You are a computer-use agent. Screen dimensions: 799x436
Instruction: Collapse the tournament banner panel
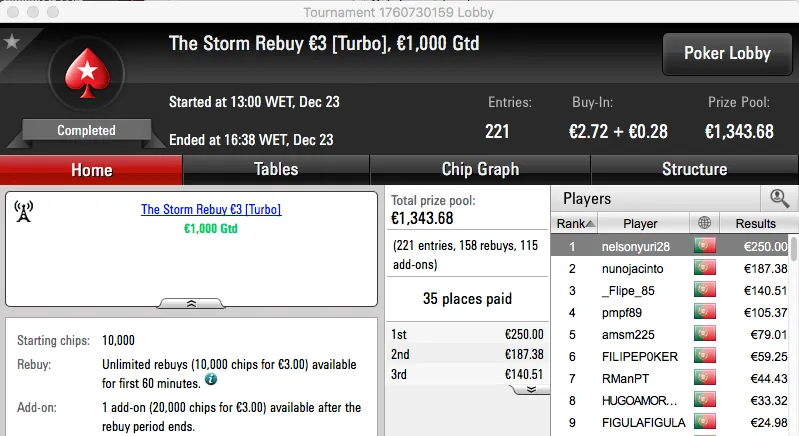[192, 302]
